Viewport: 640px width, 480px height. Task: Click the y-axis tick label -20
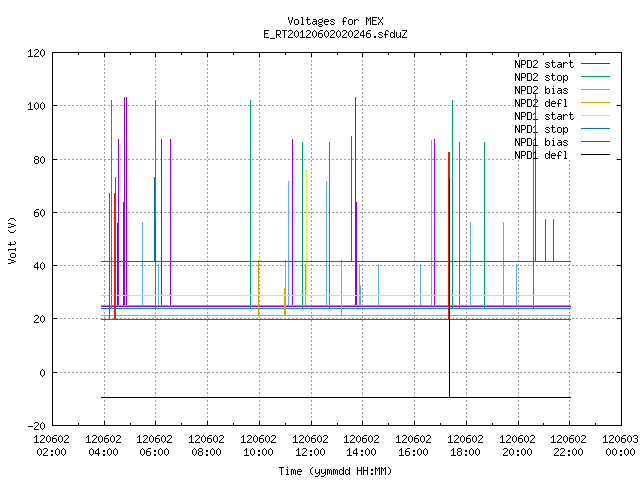36,426
